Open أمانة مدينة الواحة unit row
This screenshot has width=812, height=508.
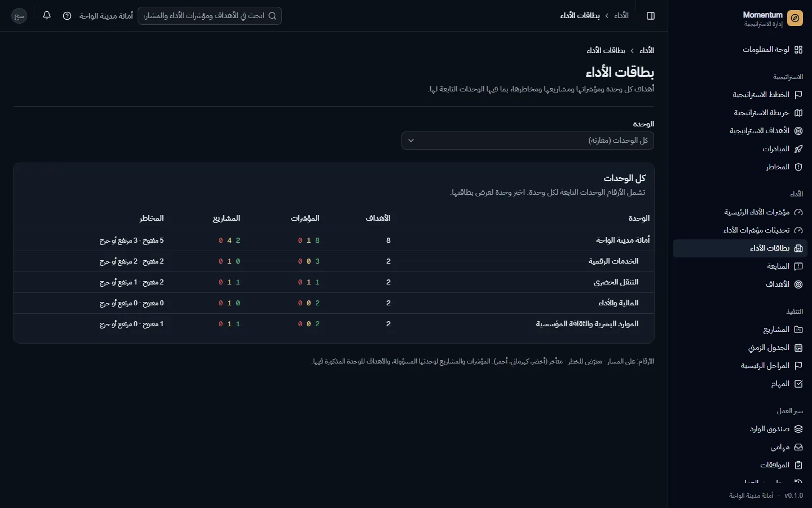[334, 240]
